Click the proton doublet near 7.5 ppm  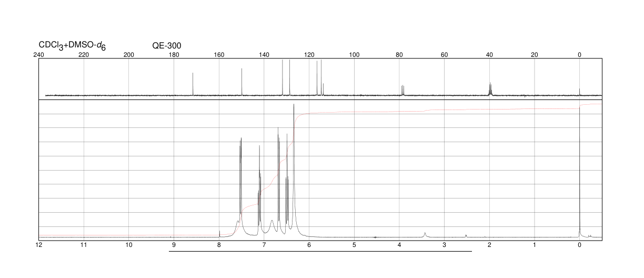240,179
